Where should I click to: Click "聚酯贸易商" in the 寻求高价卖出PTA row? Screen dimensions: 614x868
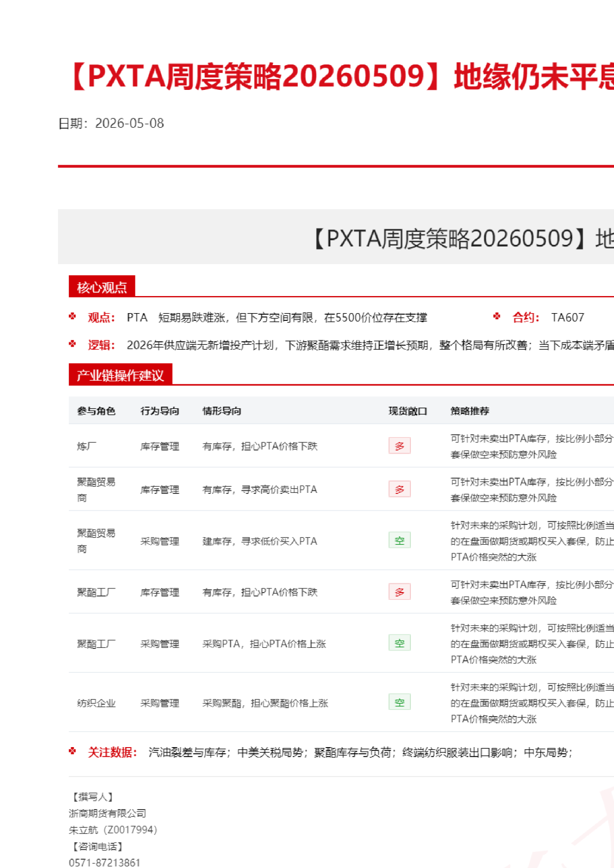point(96,490)
